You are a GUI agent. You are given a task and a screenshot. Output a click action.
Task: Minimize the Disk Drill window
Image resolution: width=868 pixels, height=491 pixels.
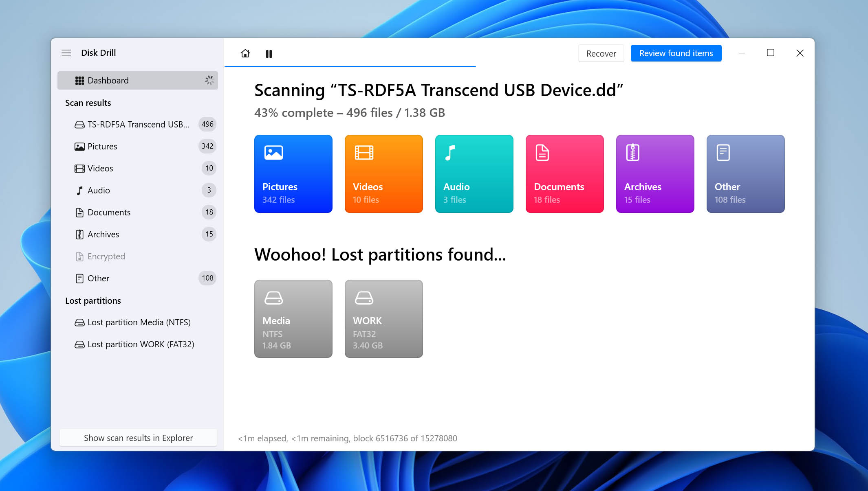click(x=742, y=53)
